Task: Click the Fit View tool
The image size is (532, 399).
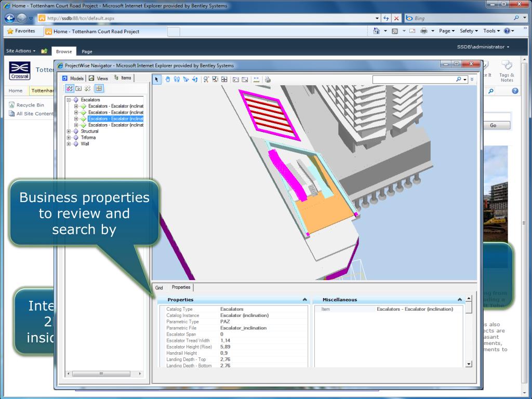Action: point(224,79)
